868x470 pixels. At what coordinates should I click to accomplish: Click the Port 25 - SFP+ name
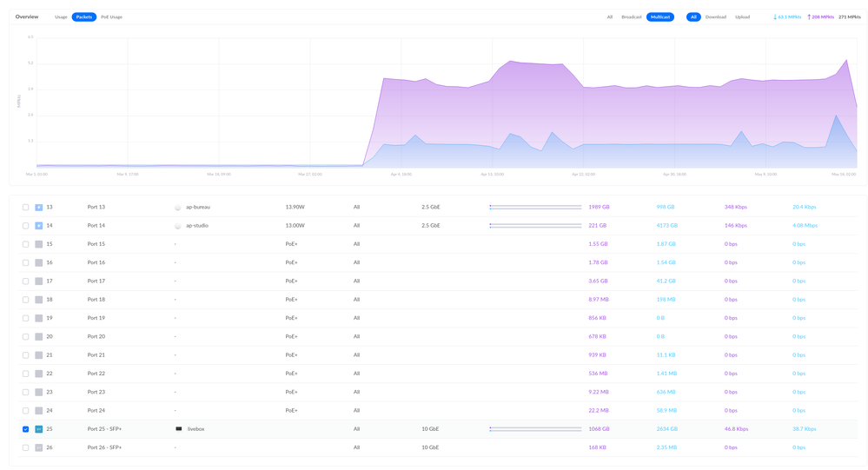(104, 429)
